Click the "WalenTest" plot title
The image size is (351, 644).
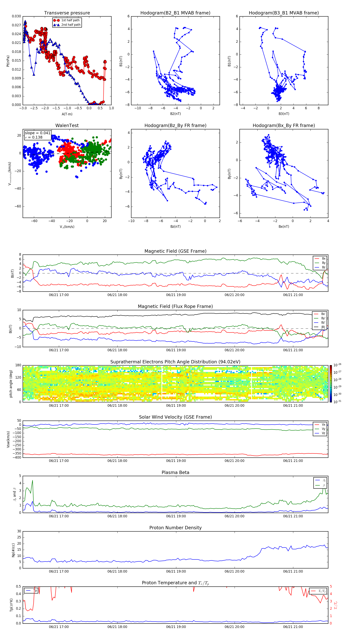67,125
